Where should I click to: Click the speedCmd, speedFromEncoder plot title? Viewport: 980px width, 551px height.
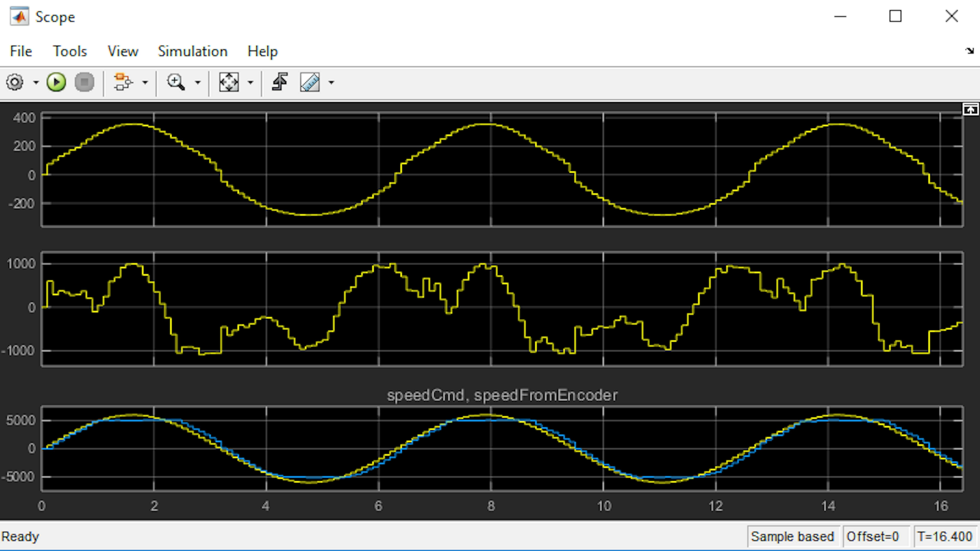pyautogui.click(x=502, y=395)
